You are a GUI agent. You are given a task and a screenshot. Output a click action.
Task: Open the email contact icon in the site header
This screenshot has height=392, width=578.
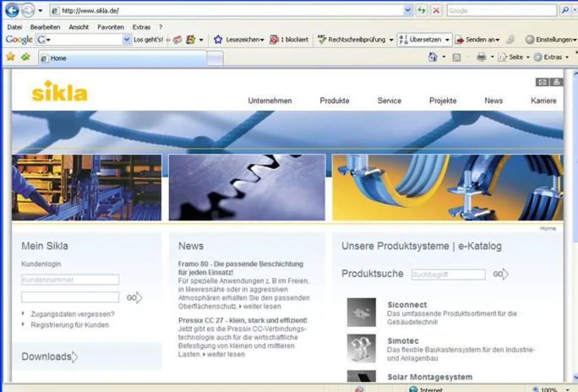pyautogui.click(x=541, y=82)
